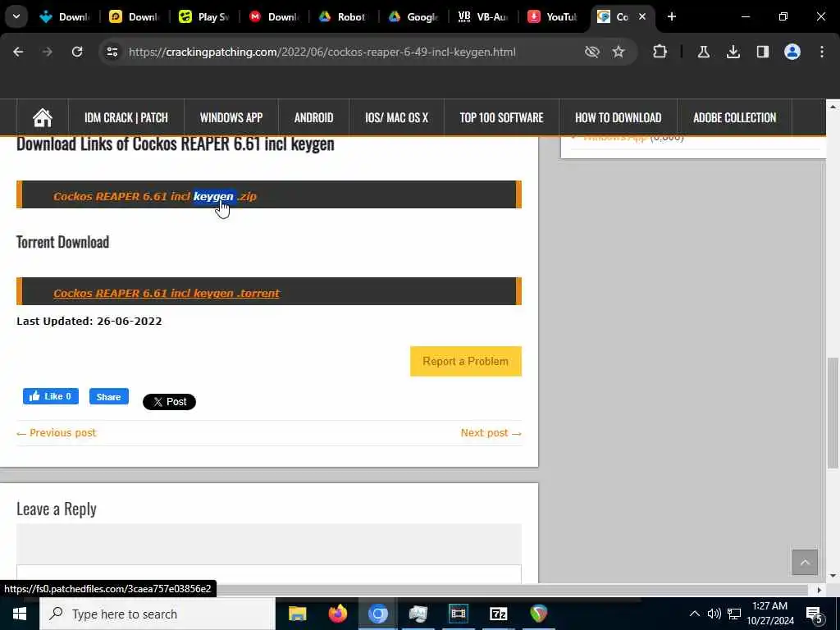
Task: Switch to the Google Drive tab
Action: pyautogui.click(x=413, y=16)
